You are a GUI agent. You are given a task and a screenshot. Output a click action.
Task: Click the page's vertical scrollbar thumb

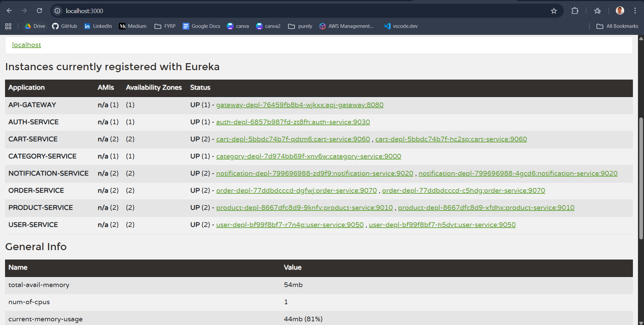pos(641,178)
